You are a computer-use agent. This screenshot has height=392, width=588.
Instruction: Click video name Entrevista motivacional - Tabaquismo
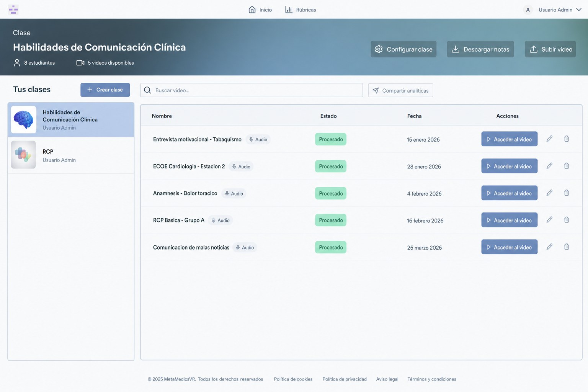197,139
